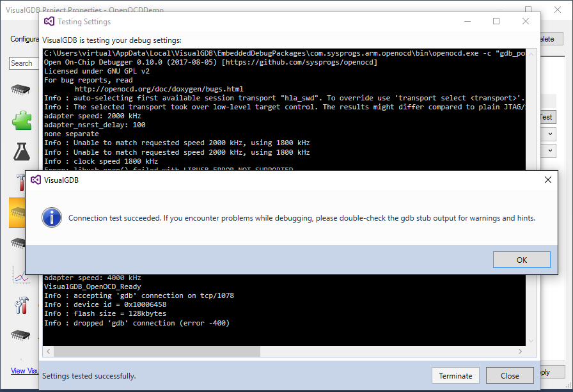573x392 pixels.
Task: Confirm the VisualGDB message with OK
Action: click(521, 260)
